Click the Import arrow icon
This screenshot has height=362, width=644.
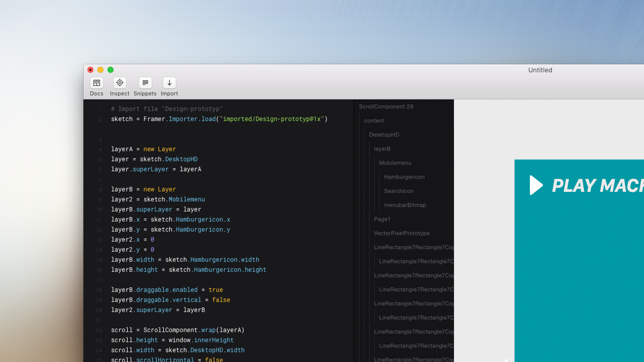[x=169, y=83]
